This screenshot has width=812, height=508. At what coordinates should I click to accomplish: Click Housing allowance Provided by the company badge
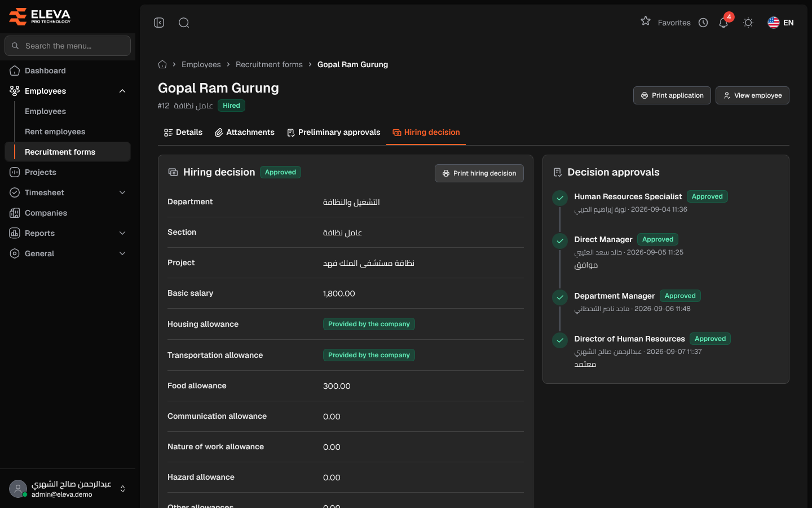369,324
